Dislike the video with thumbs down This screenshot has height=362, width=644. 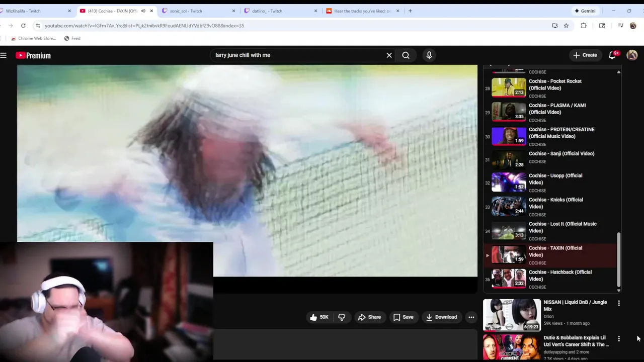click(x=342, y=317)
